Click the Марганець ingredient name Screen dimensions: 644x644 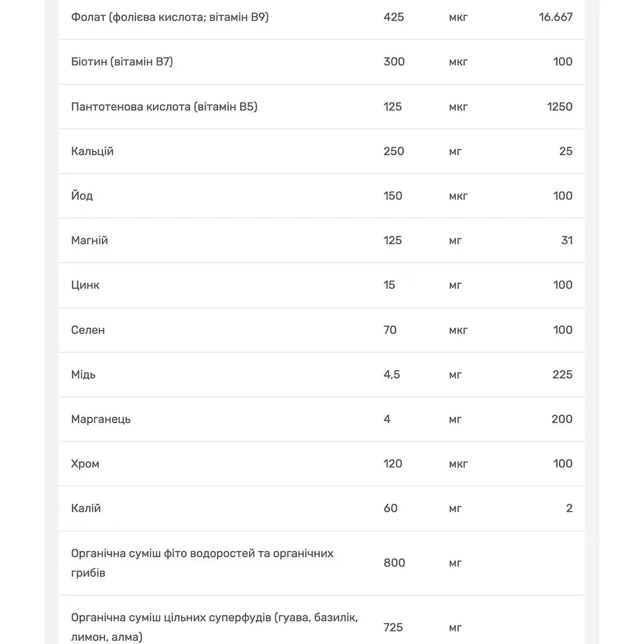click(x=101, y=419)
